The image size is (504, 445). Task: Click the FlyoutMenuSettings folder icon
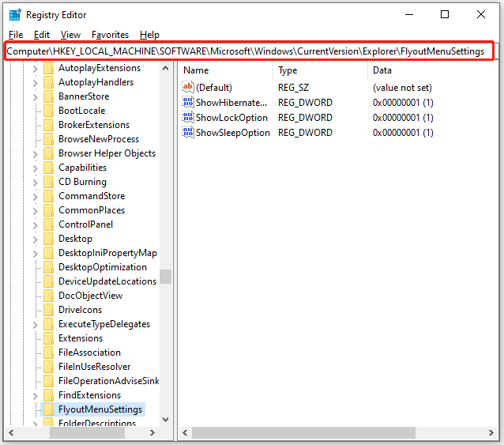click(48, 409)
